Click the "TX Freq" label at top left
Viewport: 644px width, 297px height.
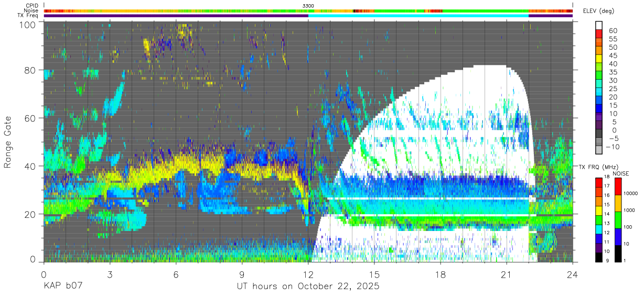click(28, 16)
